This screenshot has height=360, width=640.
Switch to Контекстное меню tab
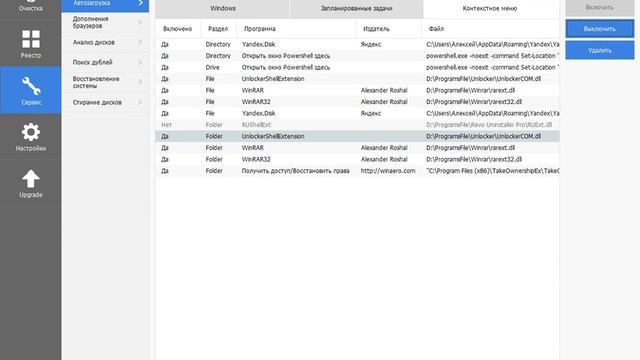click(x=490, y=9)
